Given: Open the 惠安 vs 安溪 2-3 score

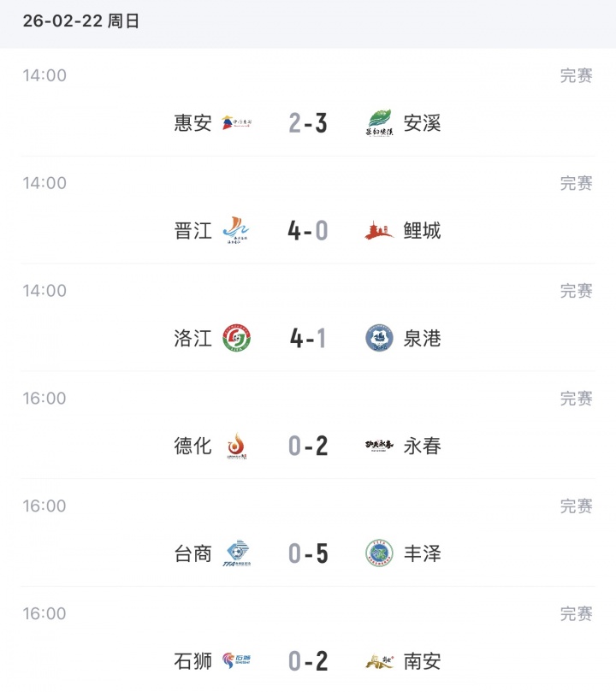Looking at the screenshot, I should coord(308,123).
